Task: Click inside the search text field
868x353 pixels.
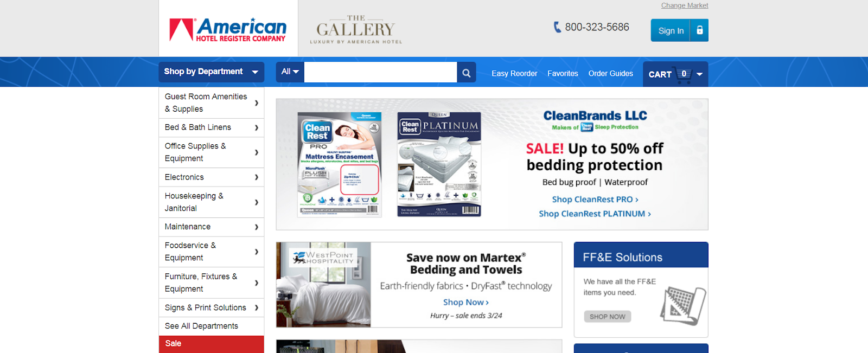Action: click(381, 72)
